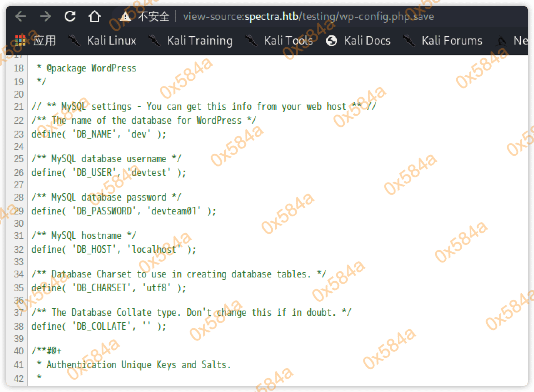
Task: Click line number 23 in the gutter
Action: click(18, 134)
